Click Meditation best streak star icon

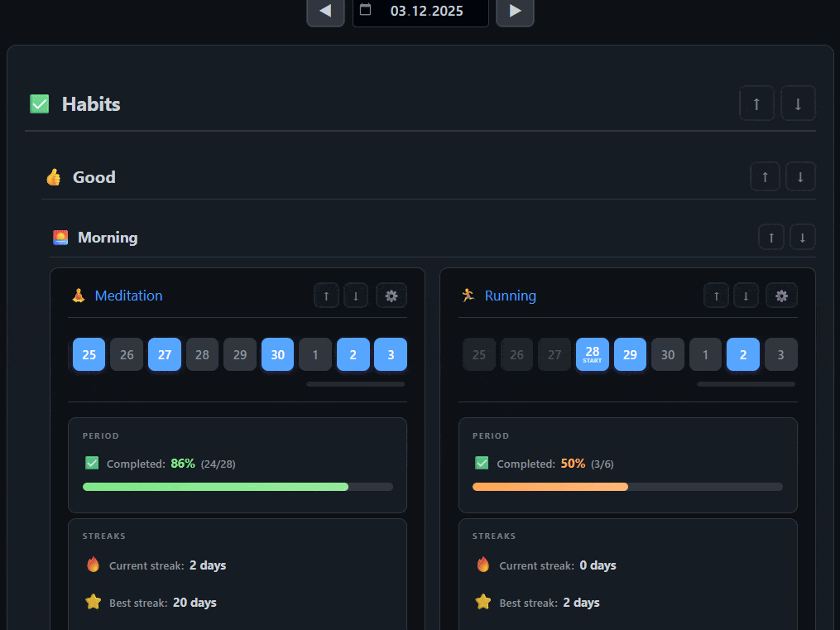[94, 602]
